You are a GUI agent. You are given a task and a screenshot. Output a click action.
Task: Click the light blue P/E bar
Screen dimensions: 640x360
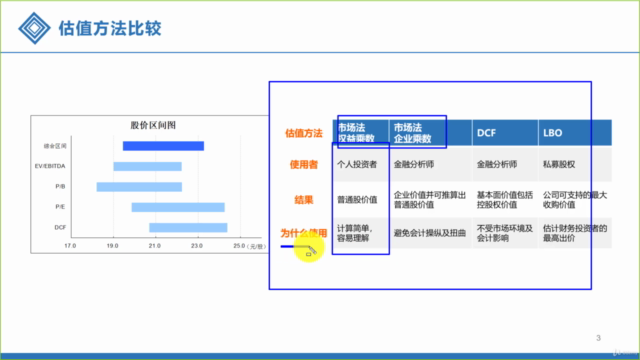tap(178, 207)
